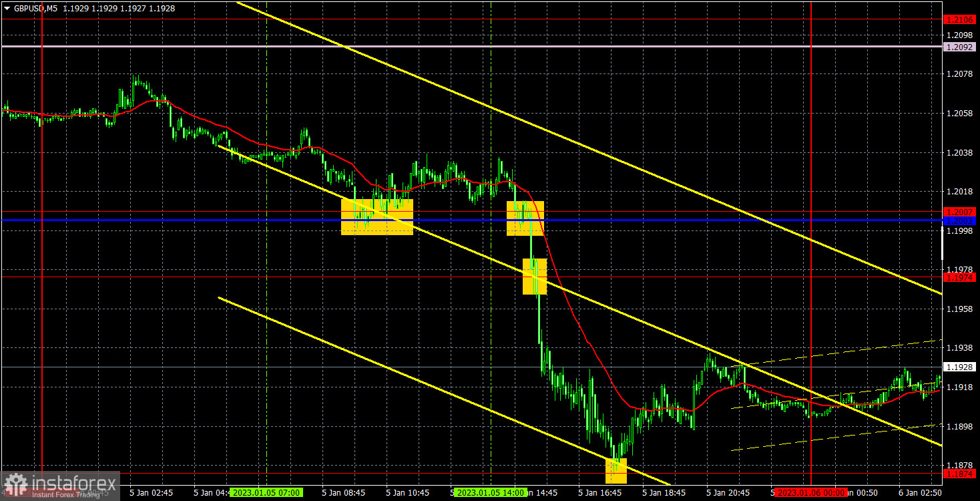Click the 5 Jan 16:45 time label
980x501 pixels.
coord(600,493)
